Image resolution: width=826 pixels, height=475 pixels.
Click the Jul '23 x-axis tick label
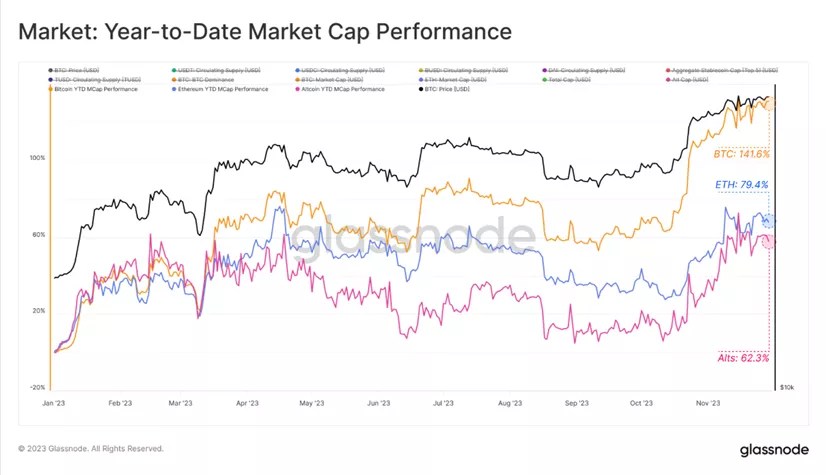443,403
